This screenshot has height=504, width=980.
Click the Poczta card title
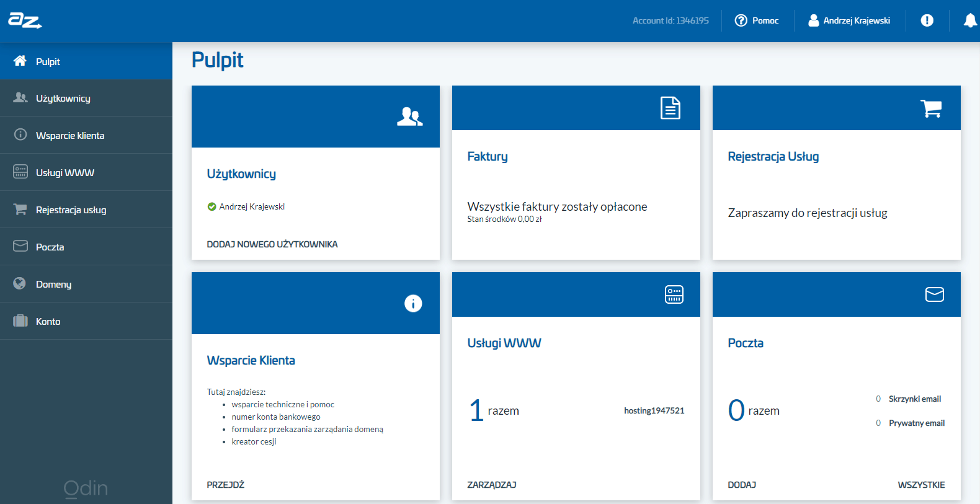click(746, 343)
